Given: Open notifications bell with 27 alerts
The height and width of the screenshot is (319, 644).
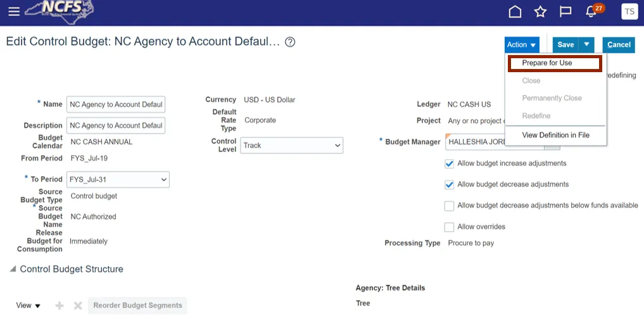Looking at the screenshot, I should click(591, 12).
